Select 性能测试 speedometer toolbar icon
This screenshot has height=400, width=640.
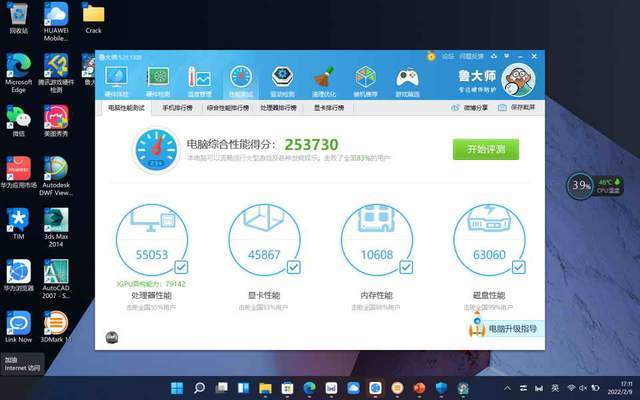241,82
